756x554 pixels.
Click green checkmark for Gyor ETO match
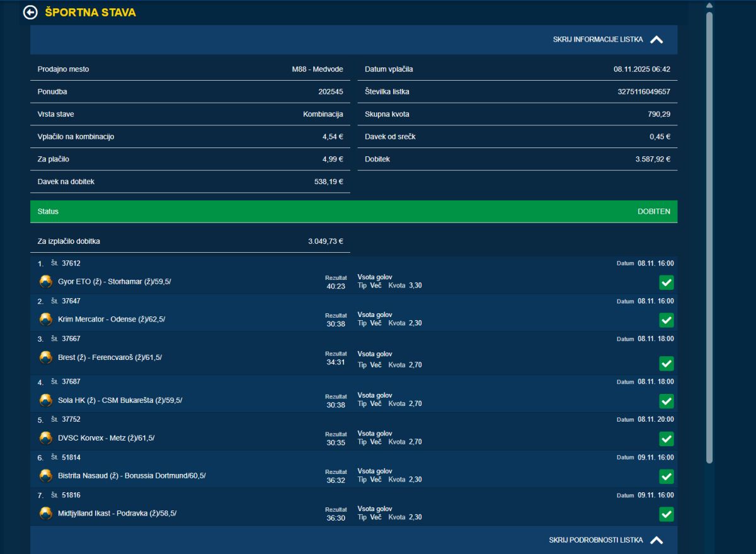666,282
